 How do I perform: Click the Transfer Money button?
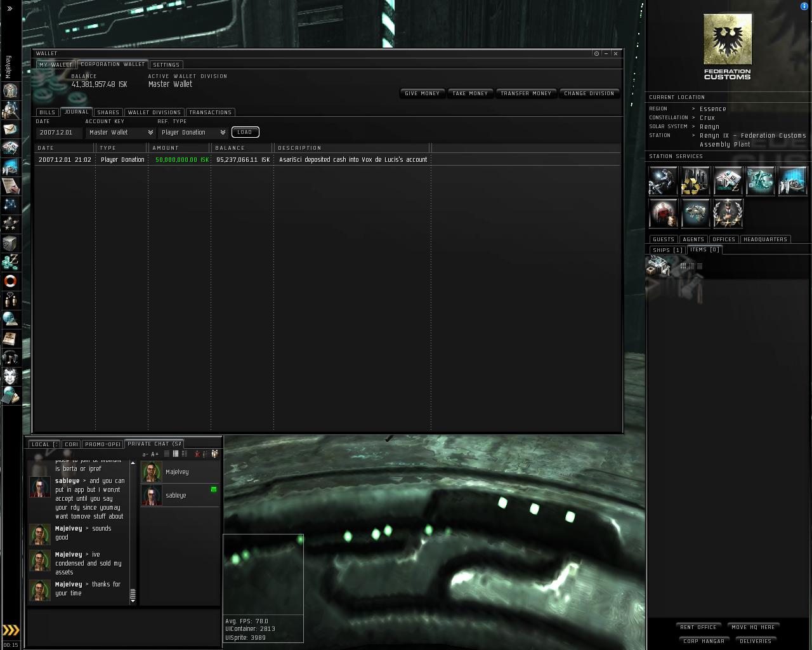pyautogui.click(x=526, y=93)
